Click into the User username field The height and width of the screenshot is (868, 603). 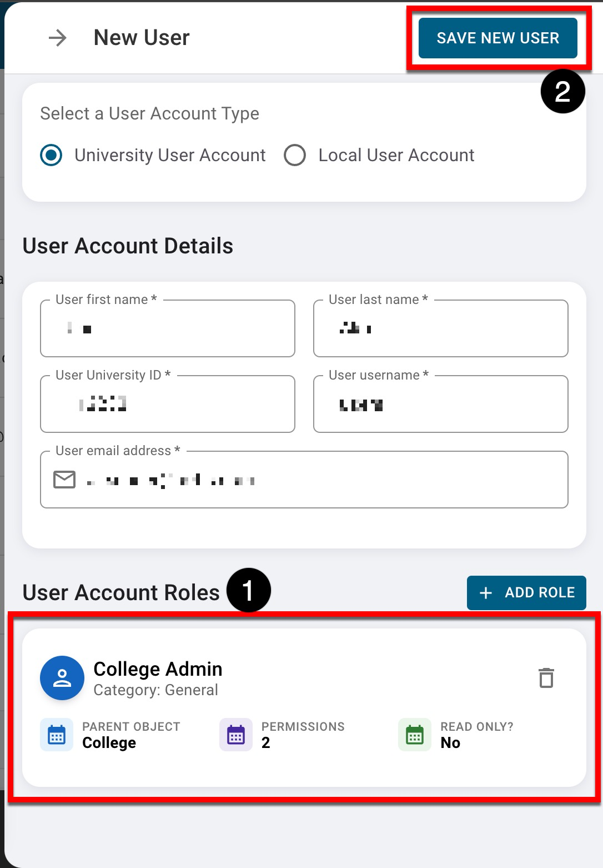coord(440,405)
